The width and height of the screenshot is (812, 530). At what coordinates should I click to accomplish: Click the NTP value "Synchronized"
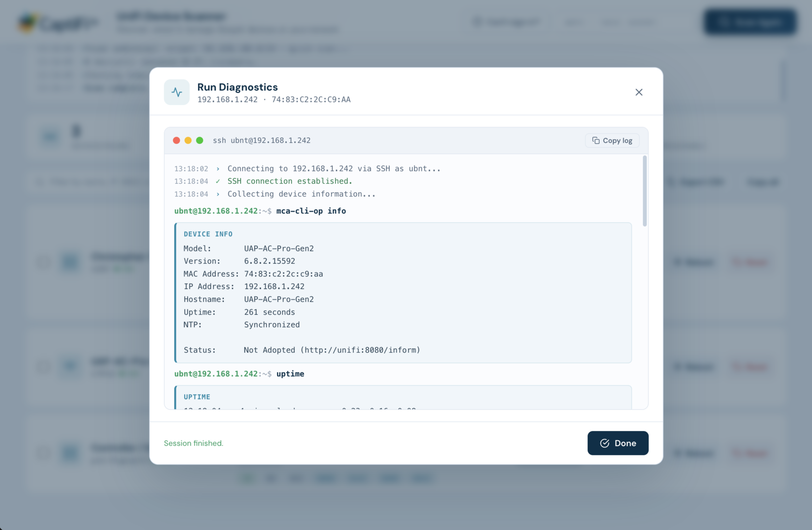pyautogui.click(x=272, y=325)
